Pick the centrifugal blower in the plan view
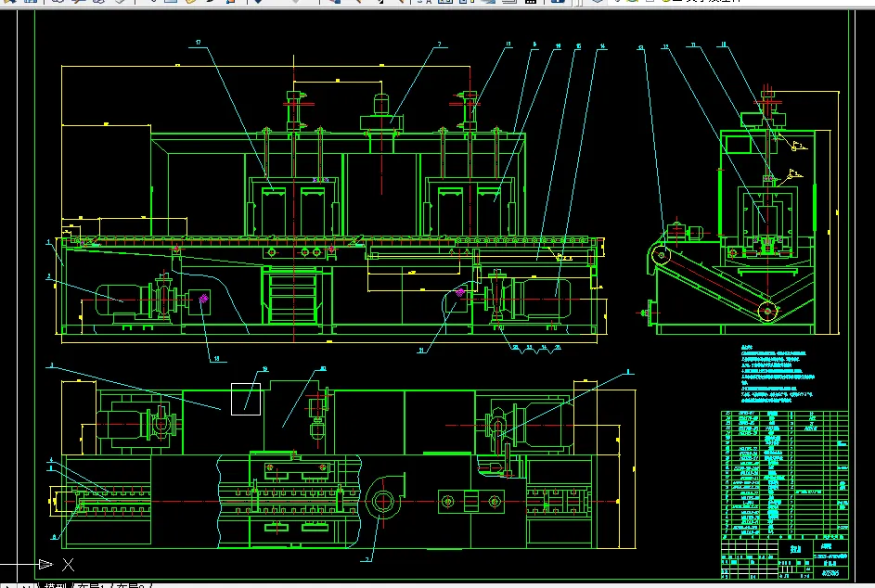 [x=384, y=497]
